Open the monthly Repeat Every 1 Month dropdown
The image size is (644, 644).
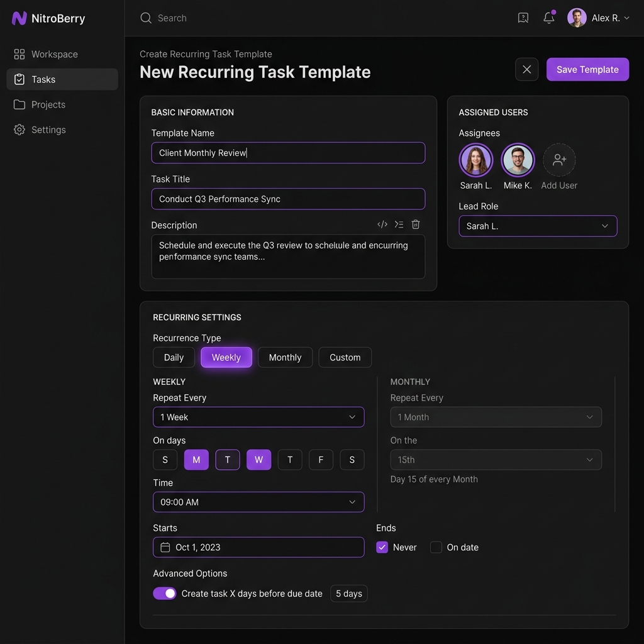496,417
